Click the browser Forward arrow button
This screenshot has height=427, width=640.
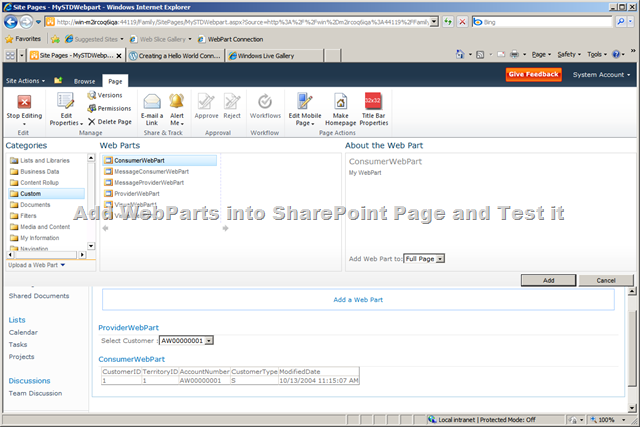pos(26,22)
